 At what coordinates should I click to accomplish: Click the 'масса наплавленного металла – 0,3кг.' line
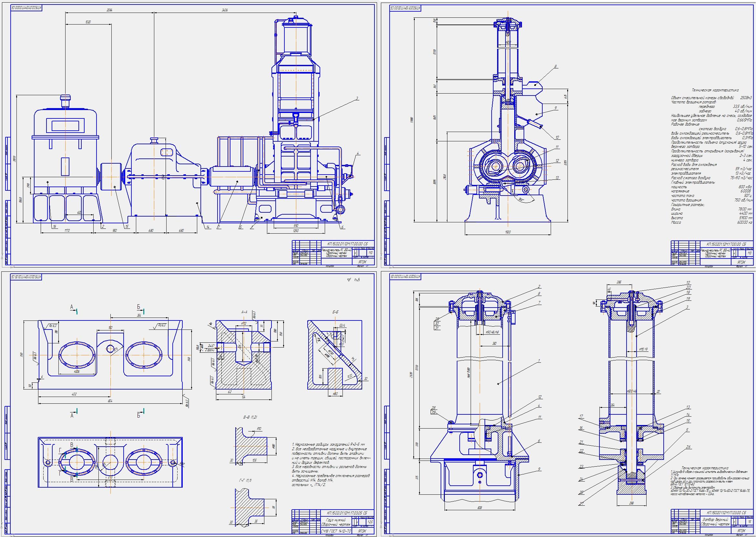click(692, 494)
